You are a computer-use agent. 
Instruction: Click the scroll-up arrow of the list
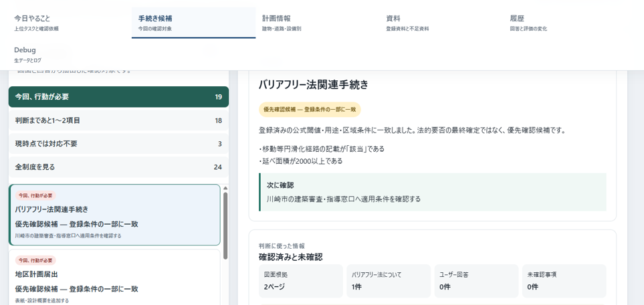click(225, 188)
